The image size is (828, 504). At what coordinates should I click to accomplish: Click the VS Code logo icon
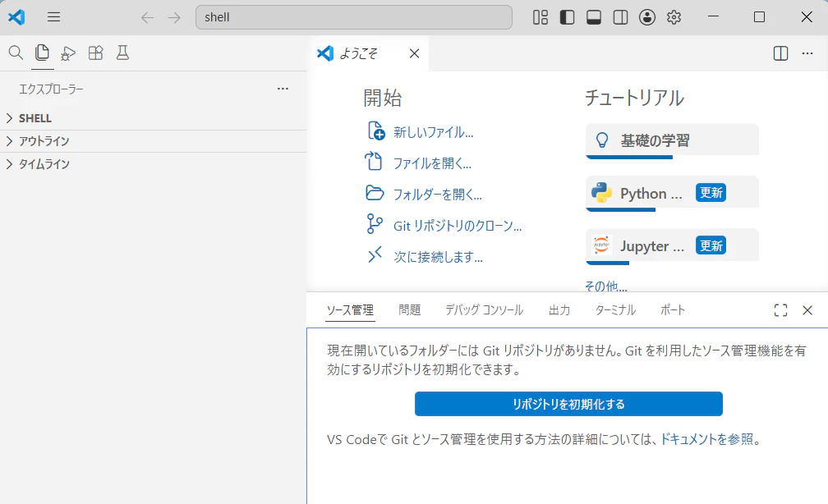click(16, 17)
